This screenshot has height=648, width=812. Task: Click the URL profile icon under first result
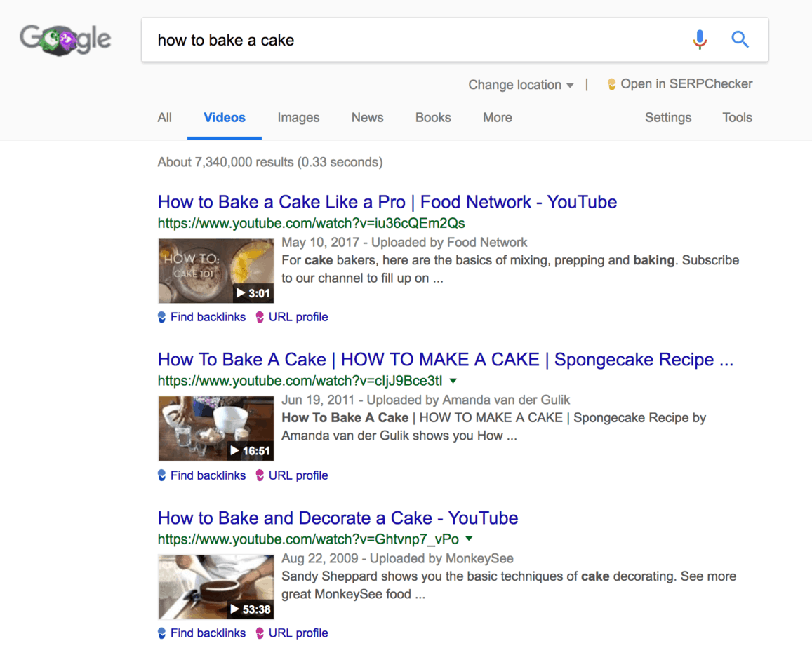[260, 316]
